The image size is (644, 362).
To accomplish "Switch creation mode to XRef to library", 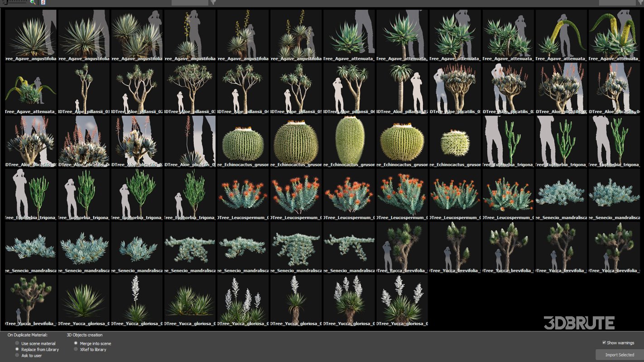I will pos(76,349).
